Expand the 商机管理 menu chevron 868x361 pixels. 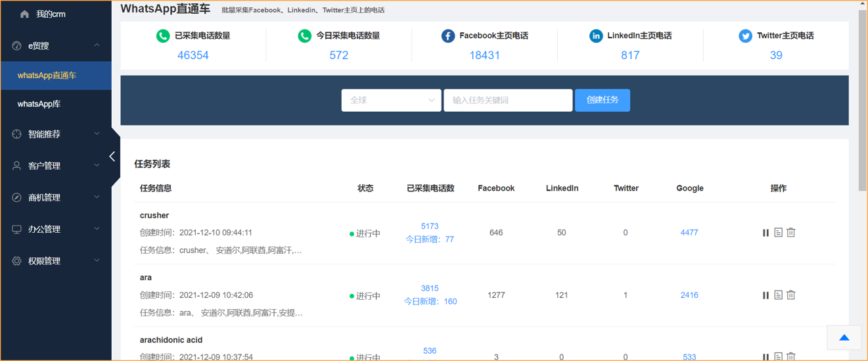pos(97,197)
